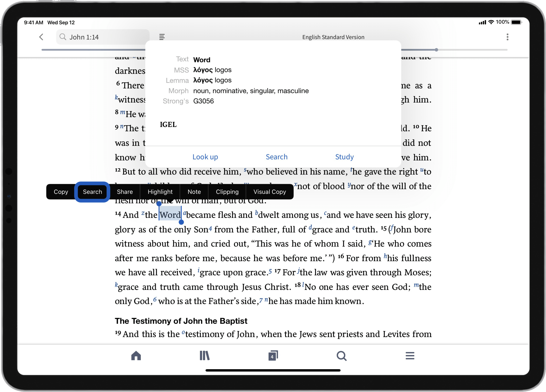Viewport: 546px width, 392px height.
Task: Open the tabs icon showing 4
Action: pyautogui.click(x=273, y=355)
